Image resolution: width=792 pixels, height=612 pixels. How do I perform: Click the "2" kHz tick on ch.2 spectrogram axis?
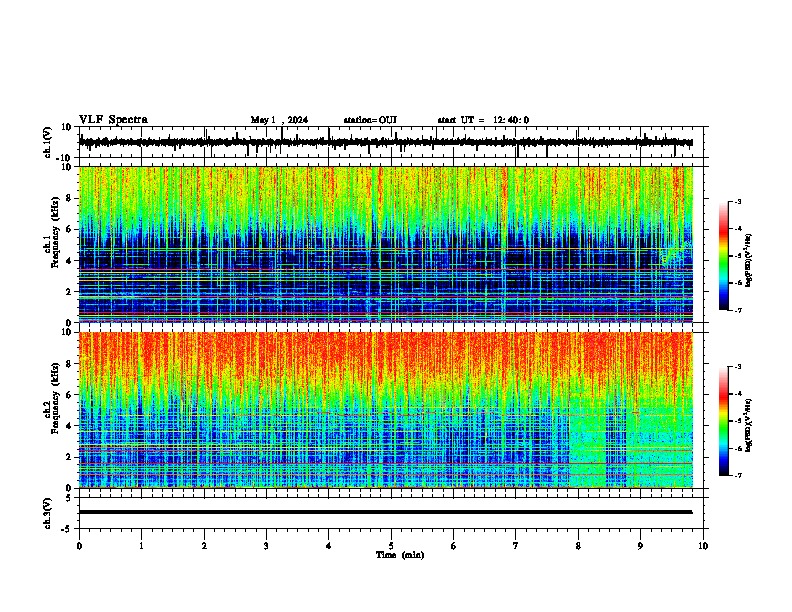click(69, 457)
